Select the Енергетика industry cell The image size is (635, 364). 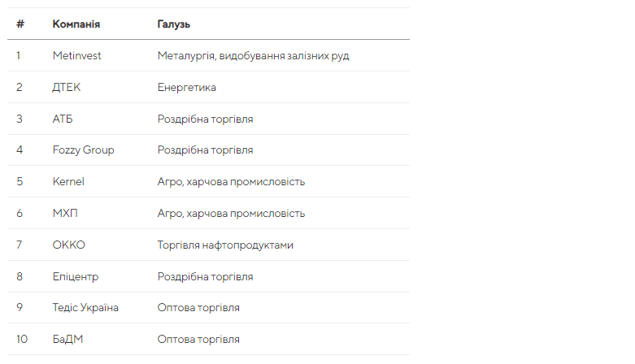(187, 87)
